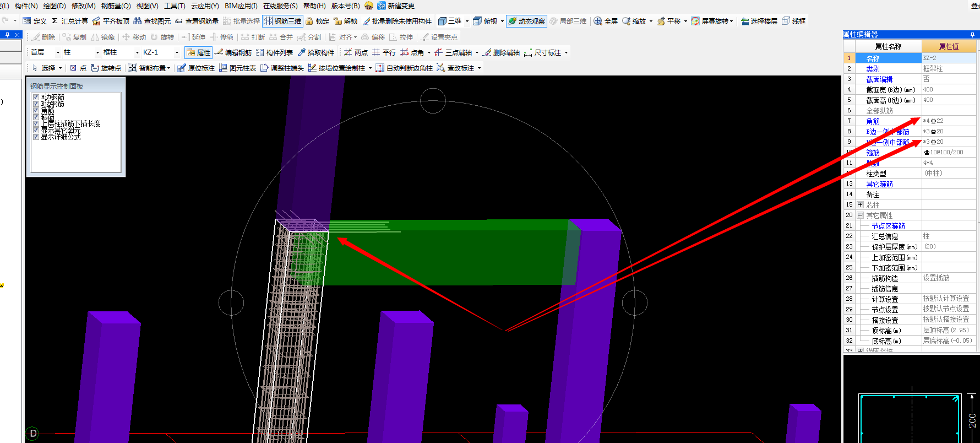Toggle 动态观察 dynamic orbit tool
This screenshot has height=443, width=980.
point(526,21)
